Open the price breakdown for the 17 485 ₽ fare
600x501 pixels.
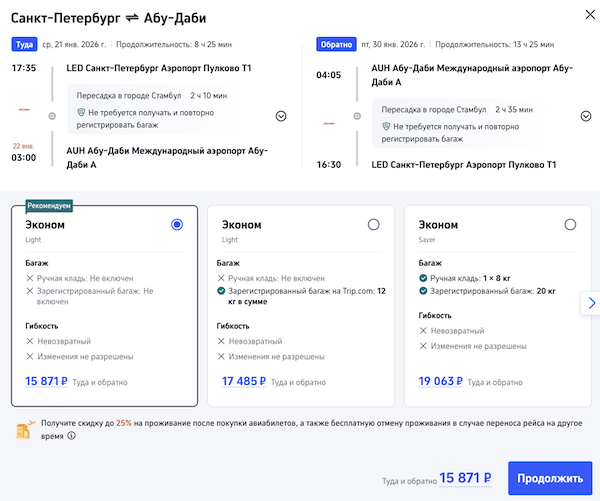244,381
